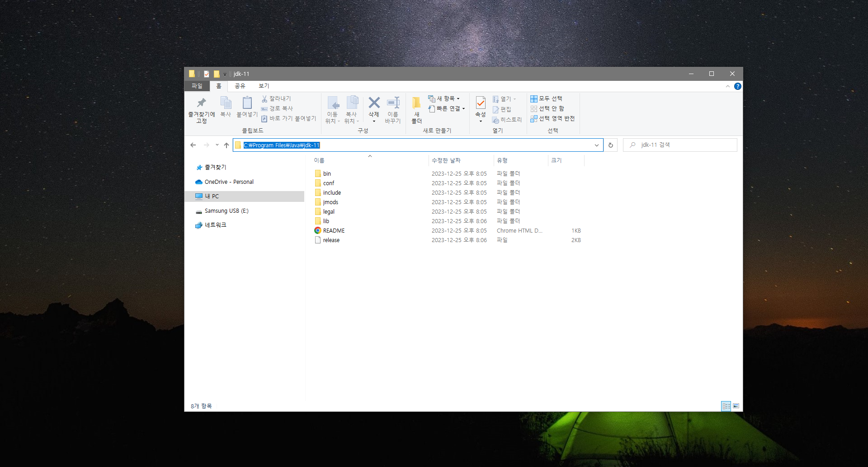Viewport: 868px width, 467px height.
Task: Open Easy access (빠른 연결) dropdown
Action: tap(447, 108)
